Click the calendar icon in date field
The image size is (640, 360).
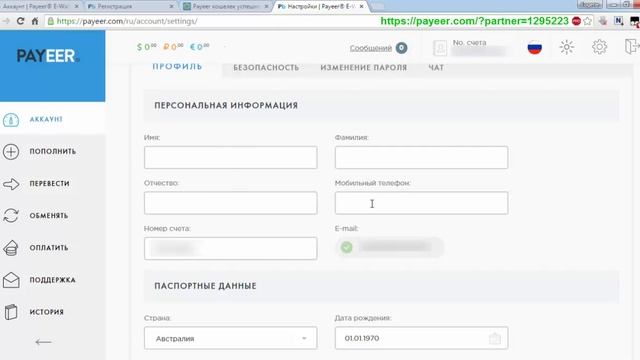pos(495,338)
